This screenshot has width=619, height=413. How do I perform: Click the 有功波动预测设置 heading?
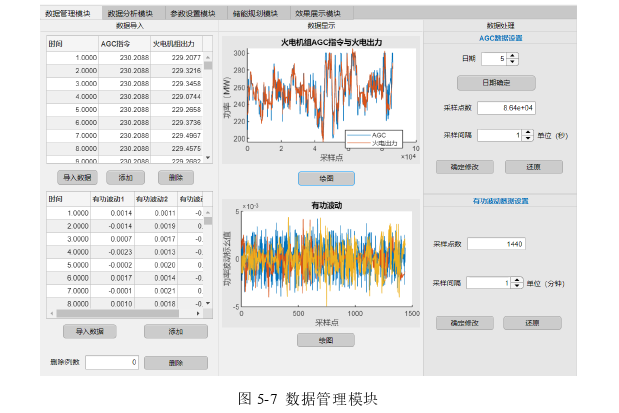coord(500,201)
